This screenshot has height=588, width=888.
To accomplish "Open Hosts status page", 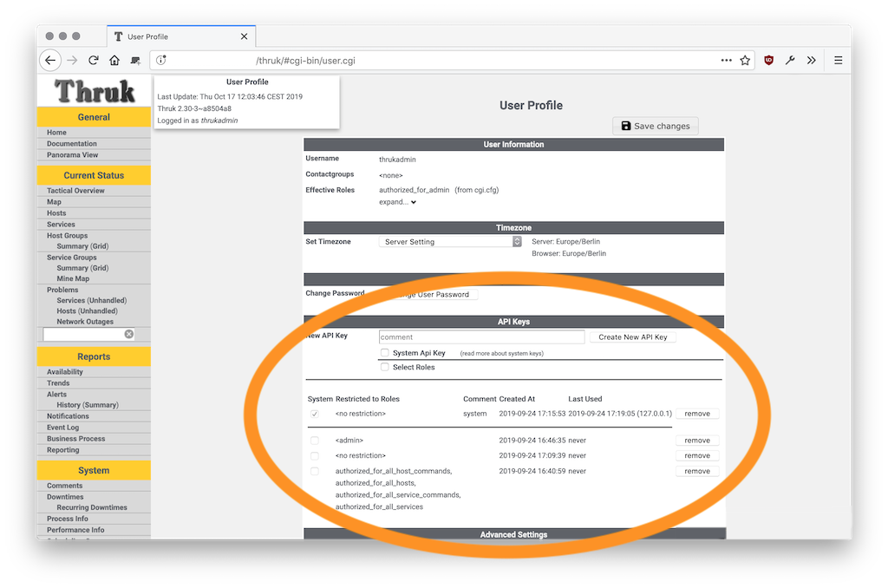I will [x=56, y=213].
